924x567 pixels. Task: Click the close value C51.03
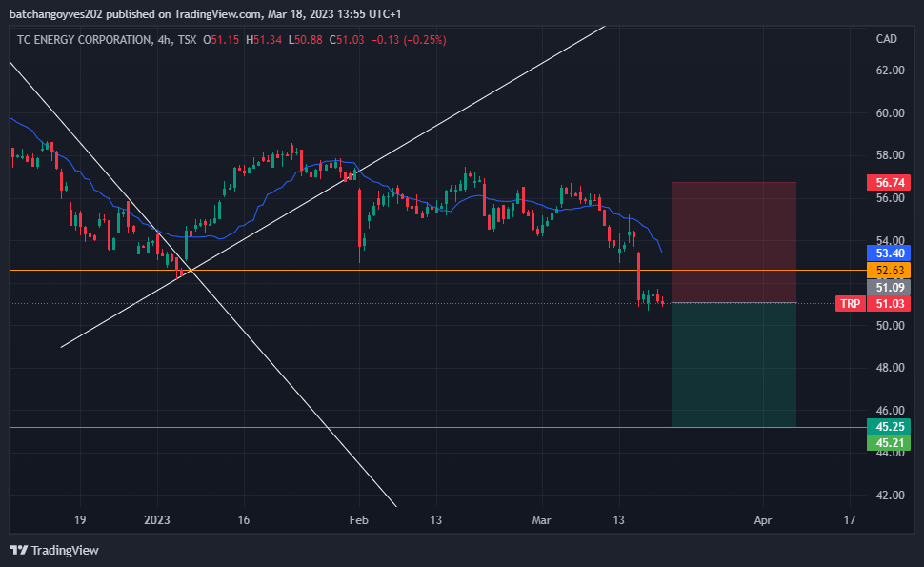347,40
